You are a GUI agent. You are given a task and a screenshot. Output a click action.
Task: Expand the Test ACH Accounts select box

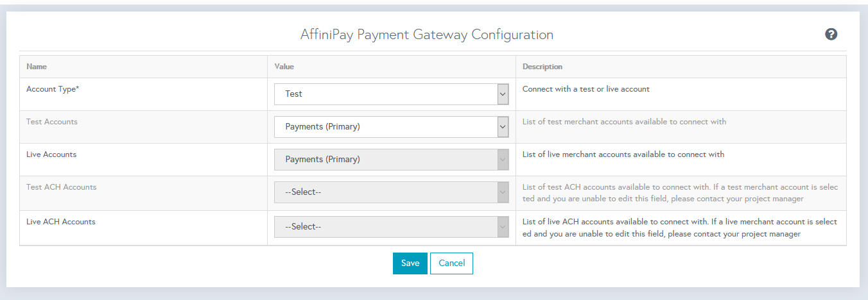tap(392, 192)
